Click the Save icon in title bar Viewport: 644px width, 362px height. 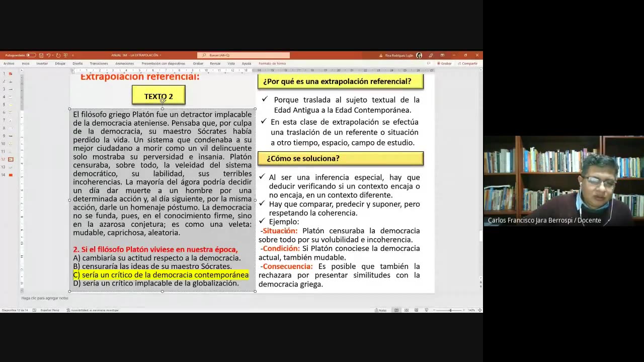pyautogui.click(x=41, y=55)
